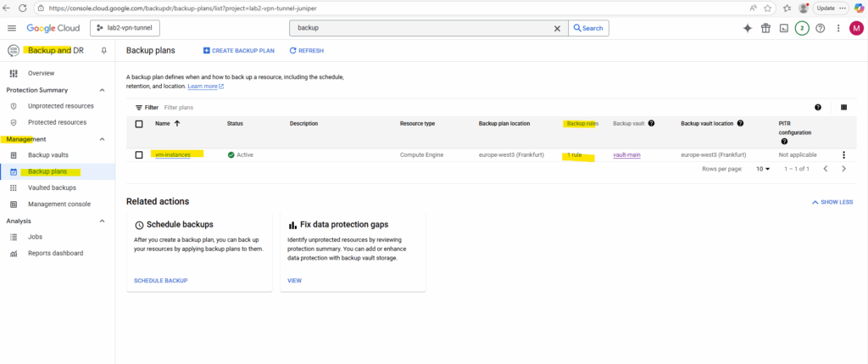Viewport: 868px width, 364px height.
Task: Open the Gemini AI sparkle icon
Action: pyautogui.click(x=747, y=28)
